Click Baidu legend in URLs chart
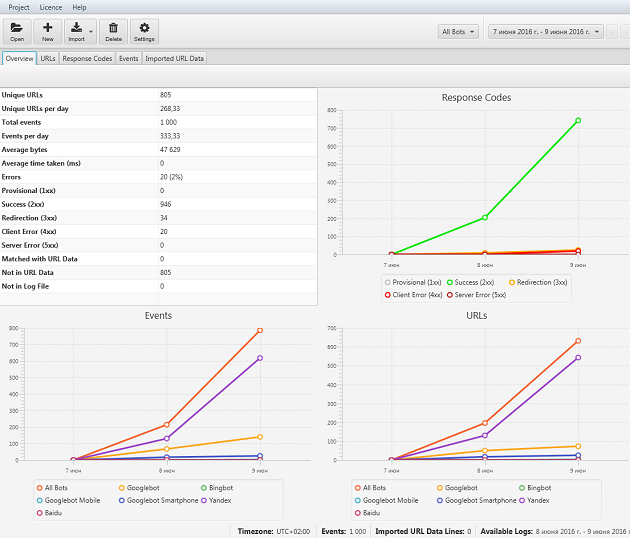Image resolution: width=630 pixels, height=538 pixels. coord(367,513)
